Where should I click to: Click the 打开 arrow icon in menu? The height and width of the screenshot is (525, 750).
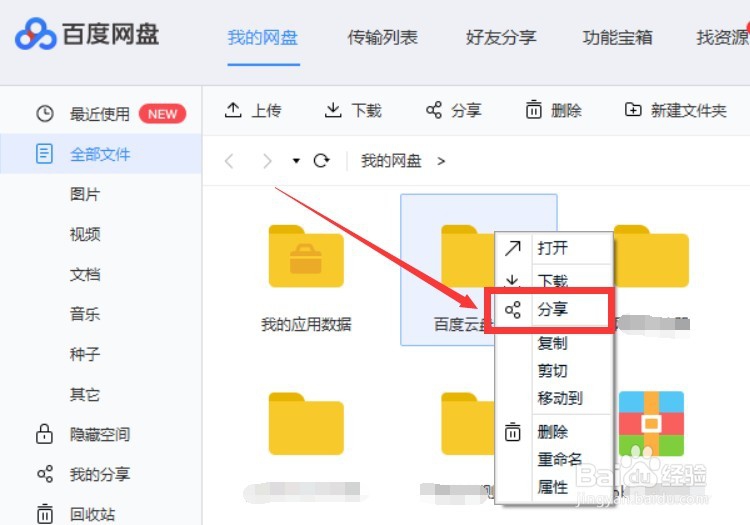tap(513, 248)
